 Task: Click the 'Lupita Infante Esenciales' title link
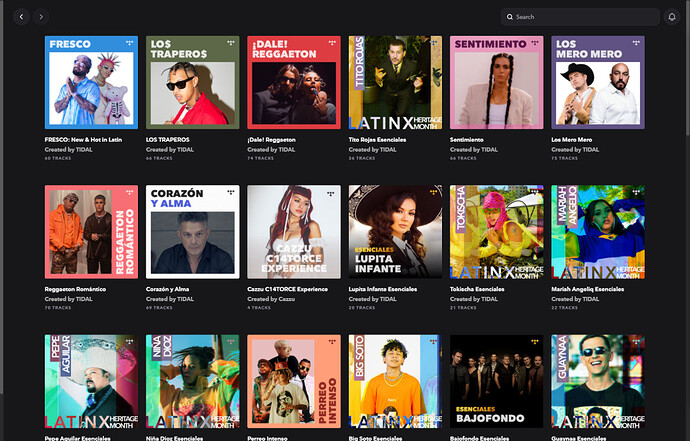click(x=383, y=289)
